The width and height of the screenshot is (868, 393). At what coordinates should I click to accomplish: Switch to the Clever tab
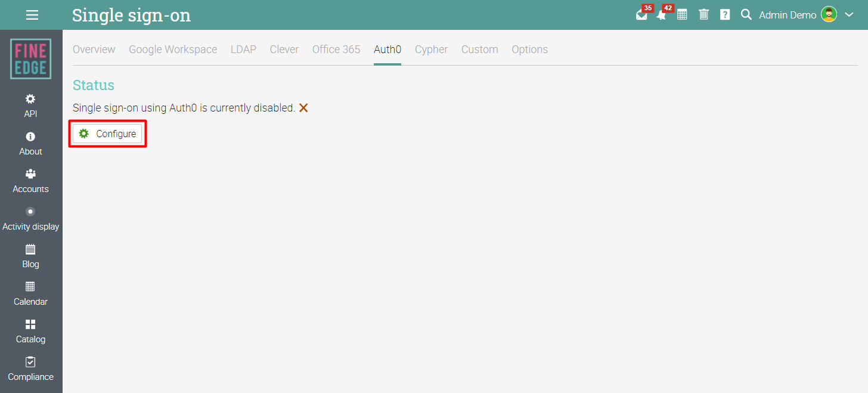pos(284,49)
